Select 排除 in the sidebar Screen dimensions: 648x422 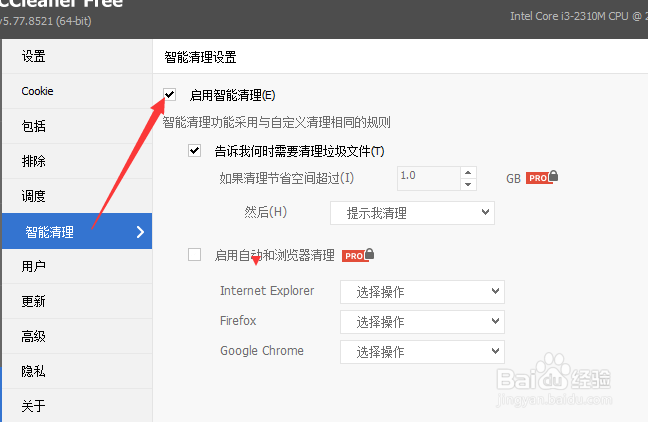[x=77, y=161]
